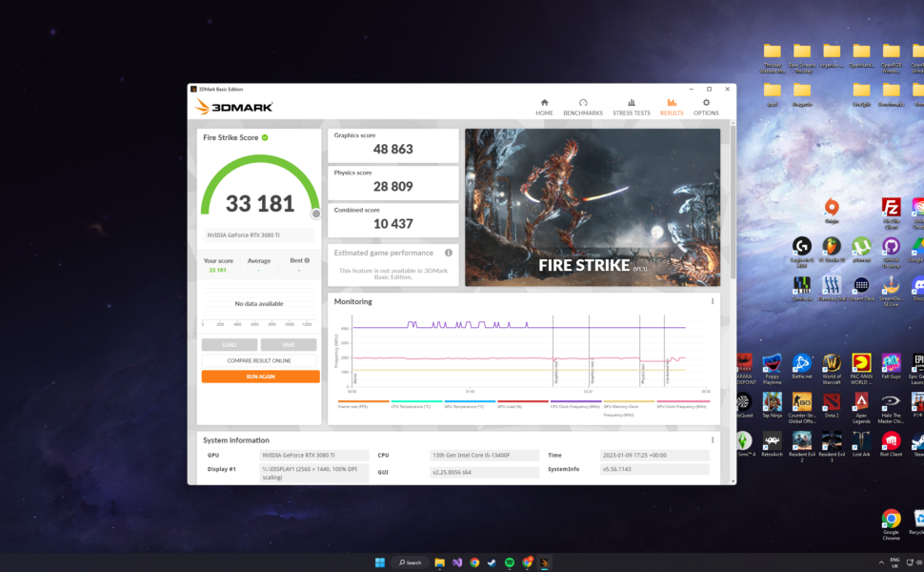Click the SAVE button

pos(289,344)
